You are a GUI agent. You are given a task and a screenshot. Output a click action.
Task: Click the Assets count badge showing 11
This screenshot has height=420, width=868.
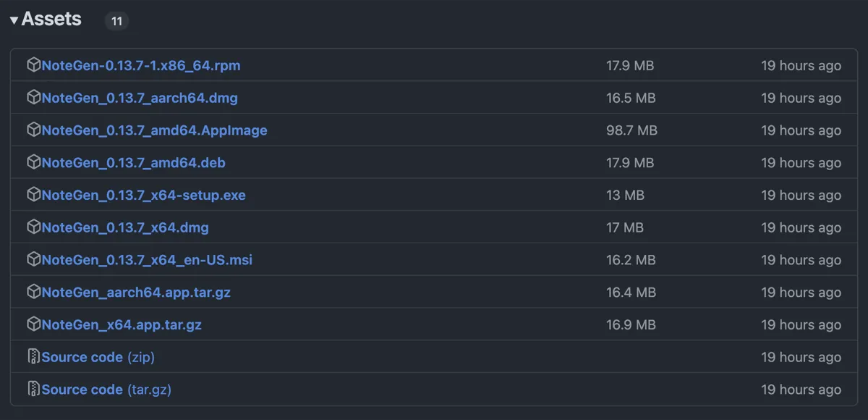(116, 21)
